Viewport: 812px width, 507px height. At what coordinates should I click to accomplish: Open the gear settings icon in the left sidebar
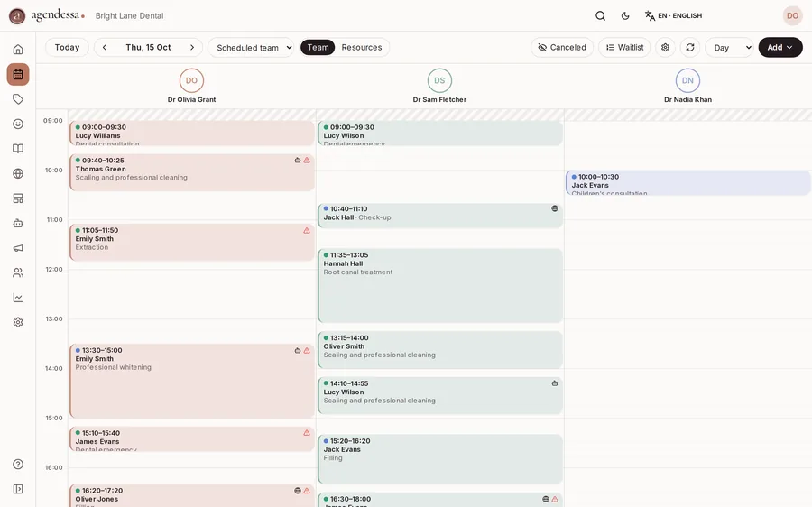18,322
